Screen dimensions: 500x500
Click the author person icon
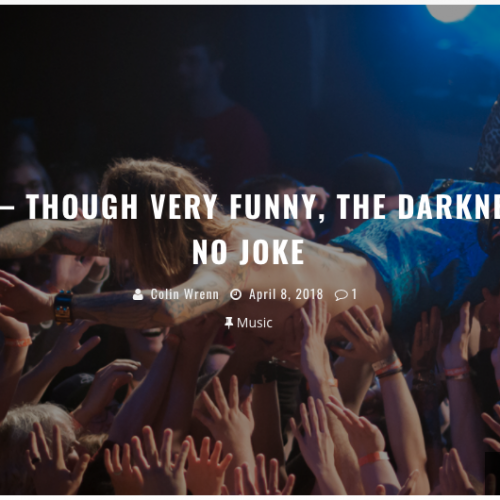point(138,295)
